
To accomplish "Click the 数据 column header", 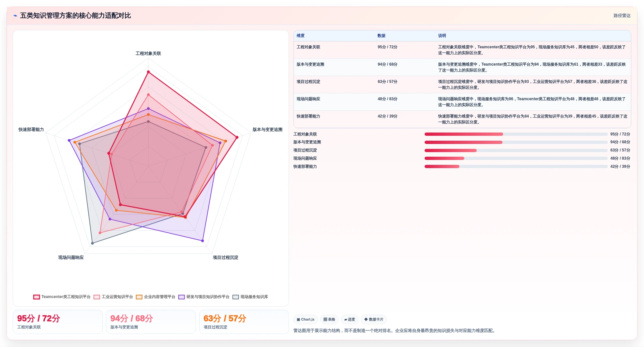I will [382, 36].
